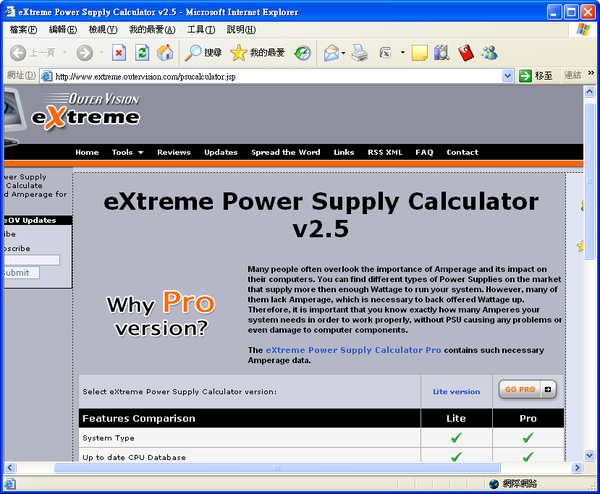Open Forward button history dropdown arrow

(101, 52)
